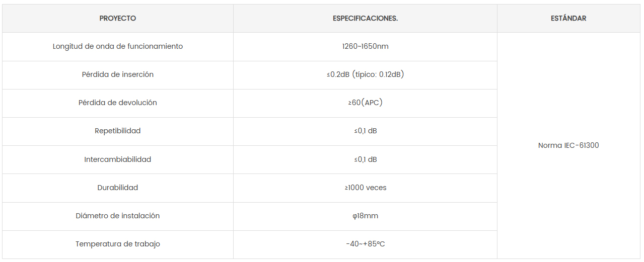
Task: Click the Intercambiabilidad row label
Action: (x=118, y=159)
